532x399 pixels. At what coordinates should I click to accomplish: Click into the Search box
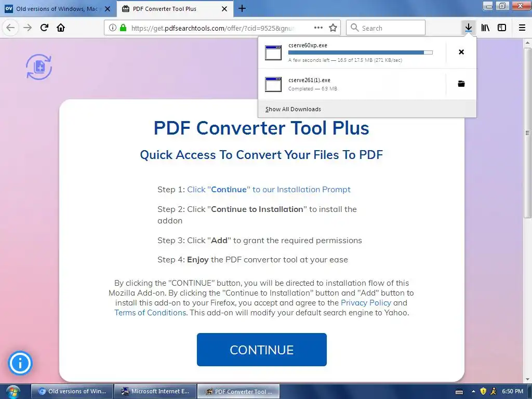coord(385,28)
